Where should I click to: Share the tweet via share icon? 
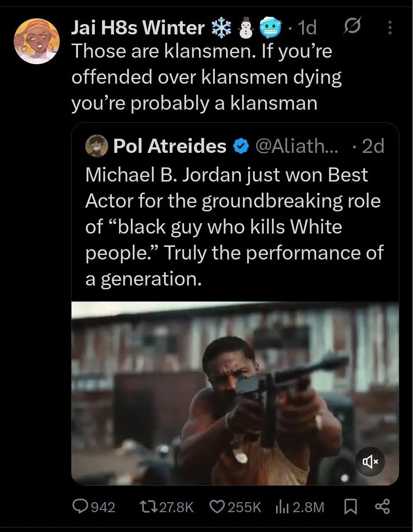(382, 506)
